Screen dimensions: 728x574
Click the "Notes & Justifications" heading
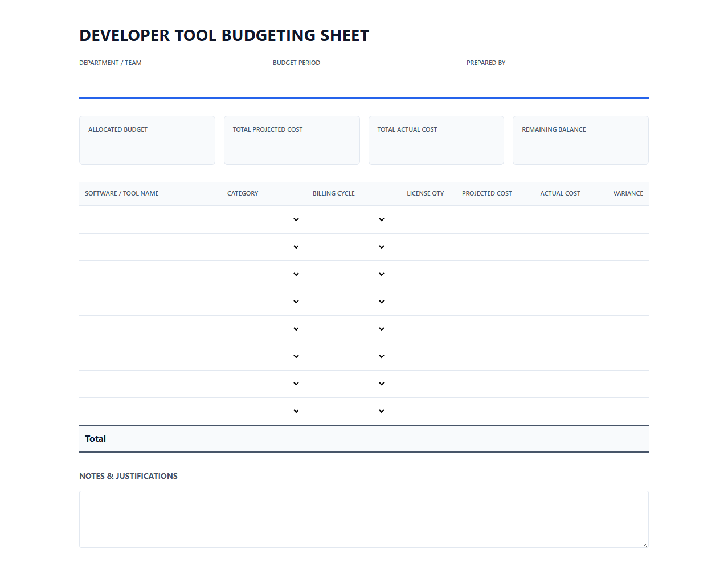click(128, 476)
